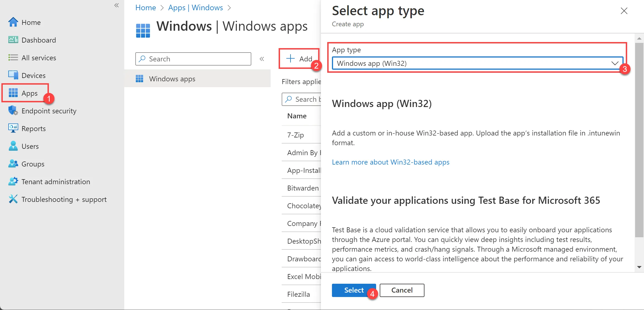Click the Apps grid icon in sidebar
The image size is (644, 310).
[x=13, y=93]
